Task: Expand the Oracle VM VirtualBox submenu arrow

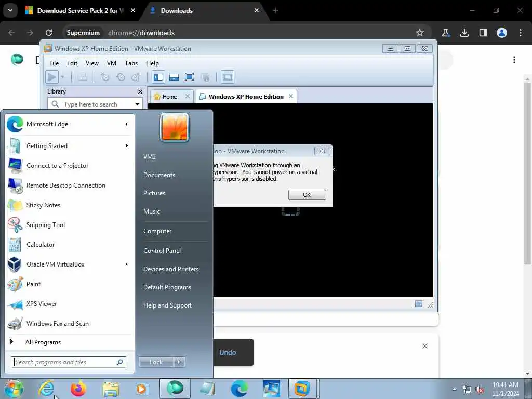Action: pyautogui.click(x=127, y=264)
